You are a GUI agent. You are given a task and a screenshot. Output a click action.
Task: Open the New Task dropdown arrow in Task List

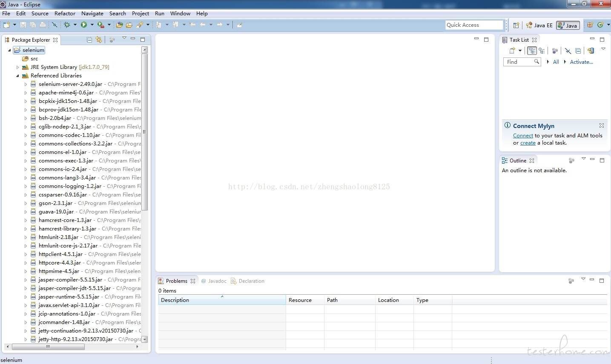click(520, 51)
